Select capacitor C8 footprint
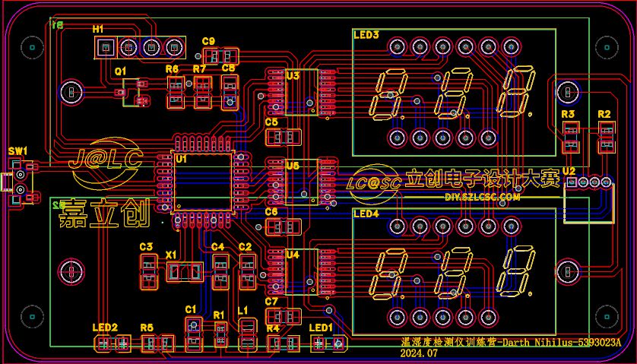 point(230,92)
